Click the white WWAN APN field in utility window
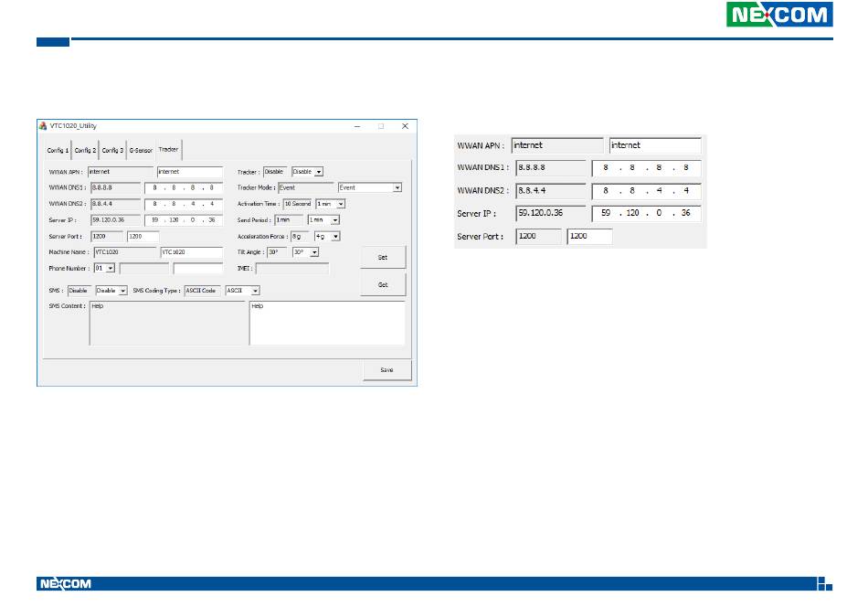Screen dimensions: 868x607 pyautogui.click(x=190, y=172)
